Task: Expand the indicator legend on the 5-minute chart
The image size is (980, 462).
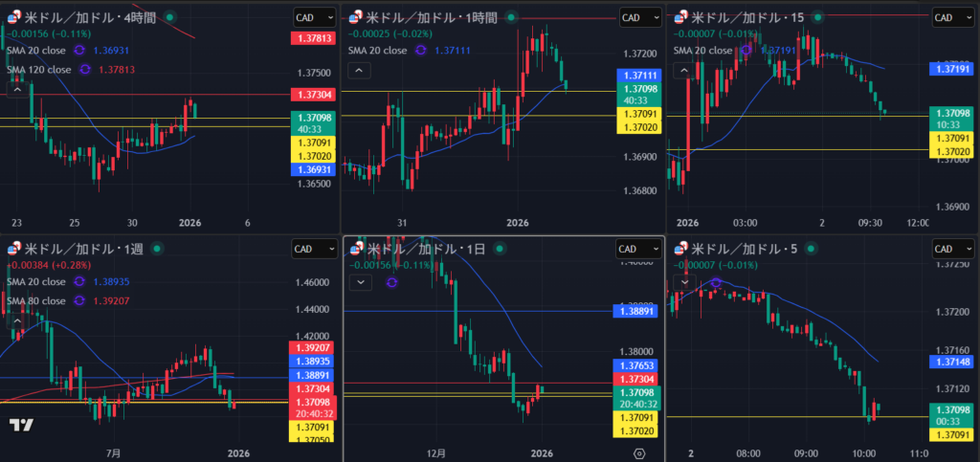Action: 684,282
